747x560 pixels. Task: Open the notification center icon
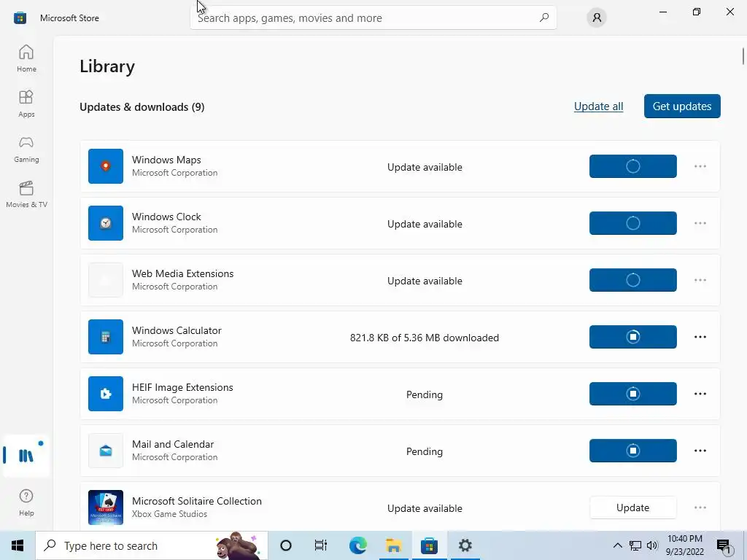tap(724, 545)
